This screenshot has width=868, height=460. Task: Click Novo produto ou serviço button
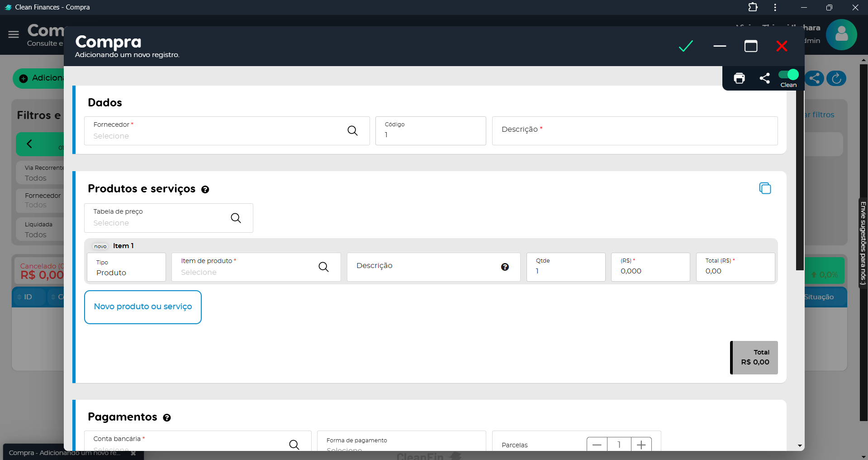pos(143,307)
